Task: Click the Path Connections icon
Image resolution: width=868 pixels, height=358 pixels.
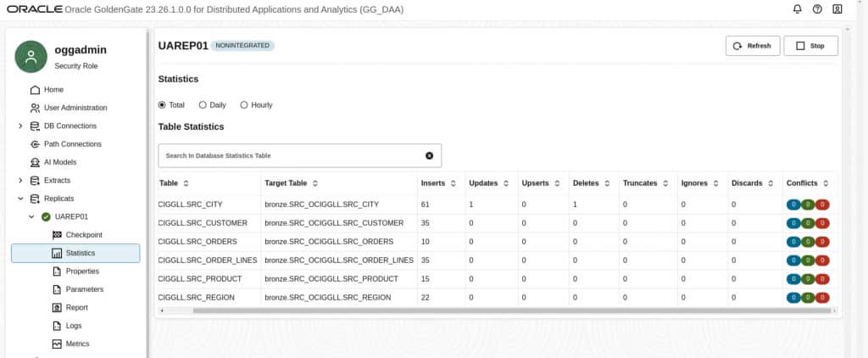Action: point(35,144)
